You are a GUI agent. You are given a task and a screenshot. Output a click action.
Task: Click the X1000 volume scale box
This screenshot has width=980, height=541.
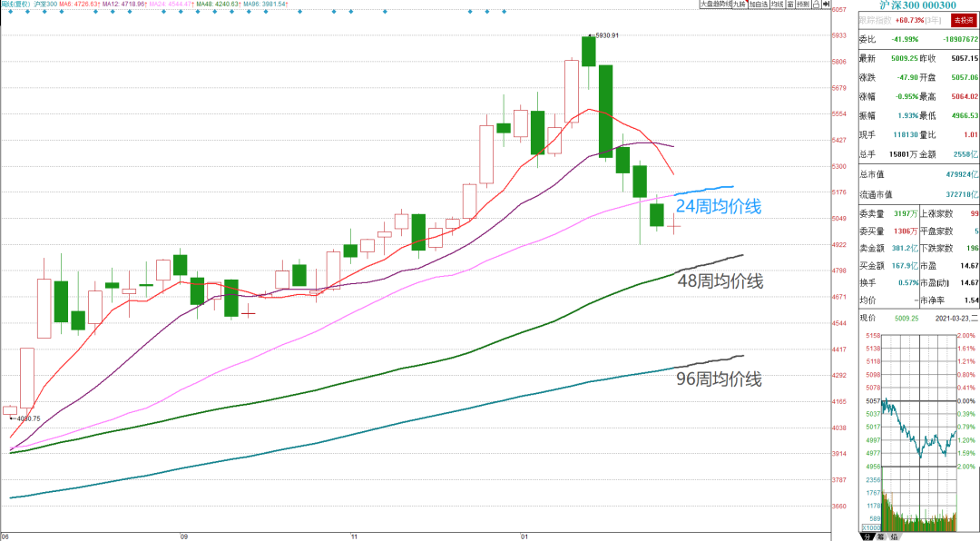[x=871, y=527]
